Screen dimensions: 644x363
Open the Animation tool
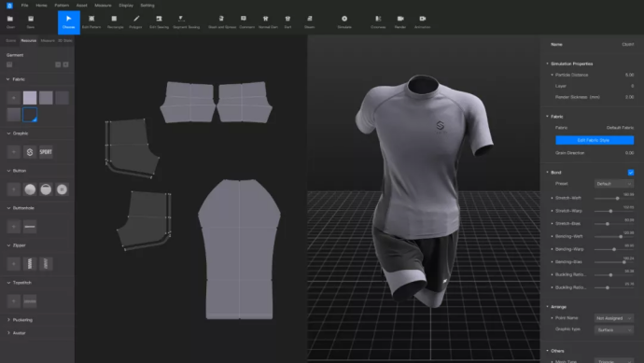(422, 22)
